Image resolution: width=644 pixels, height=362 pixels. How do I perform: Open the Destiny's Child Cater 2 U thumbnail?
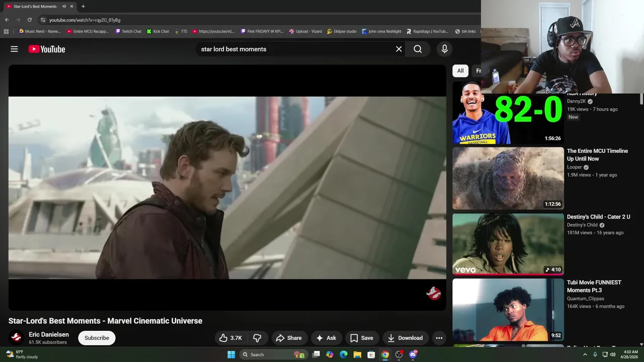point(508,244)
